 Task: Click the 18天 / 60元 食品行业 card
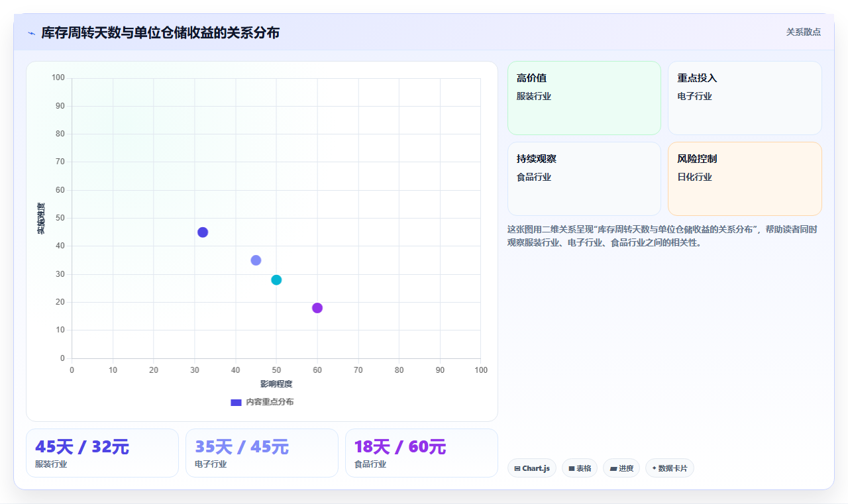pos(421,453)
